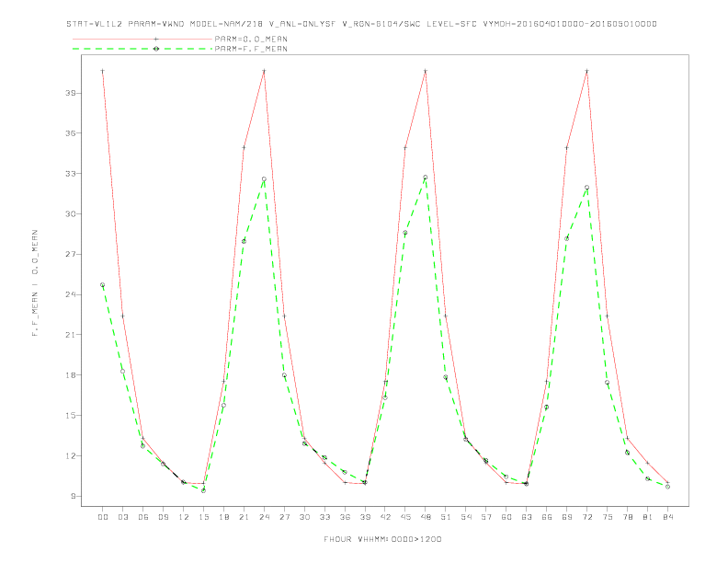Click green circle marker at hour 15
The width and height of the screenshot is (728, 563).
click(x=203, y=490)
